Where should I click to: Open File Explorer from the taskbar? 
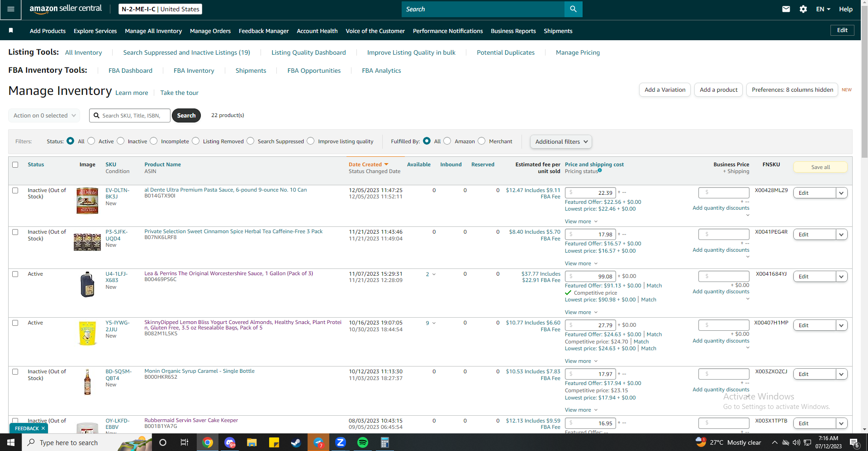tap(252, 442)
